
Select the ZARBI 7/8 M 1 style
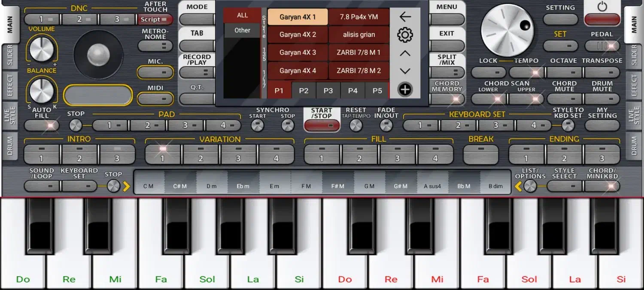tap(358, 52)
